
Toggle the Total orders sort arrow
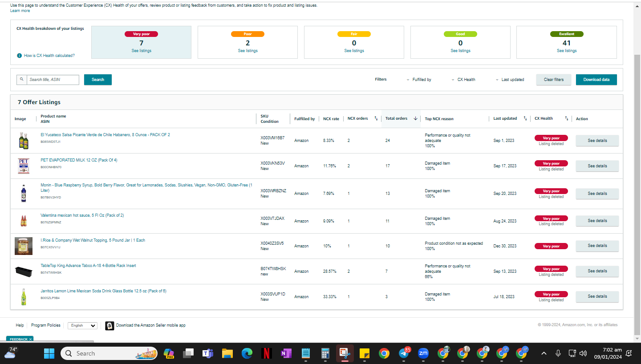(x=415, y=118)
